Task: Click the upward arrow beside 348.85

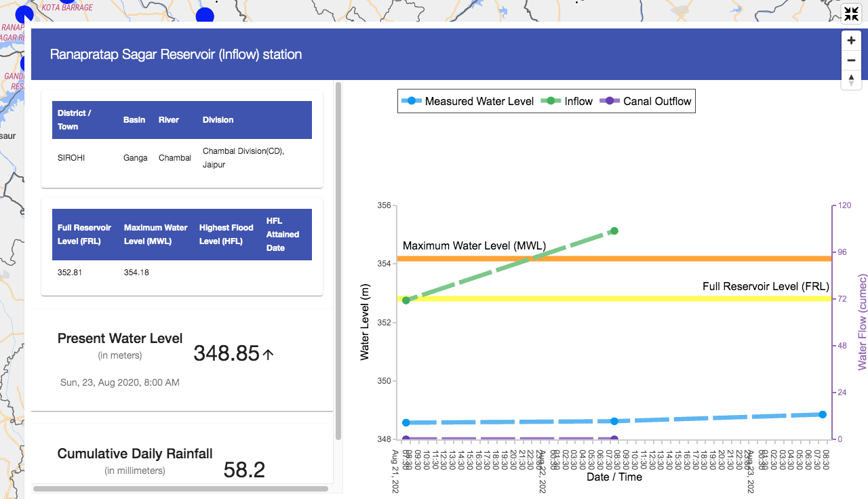Action: (x=268, y=354)
